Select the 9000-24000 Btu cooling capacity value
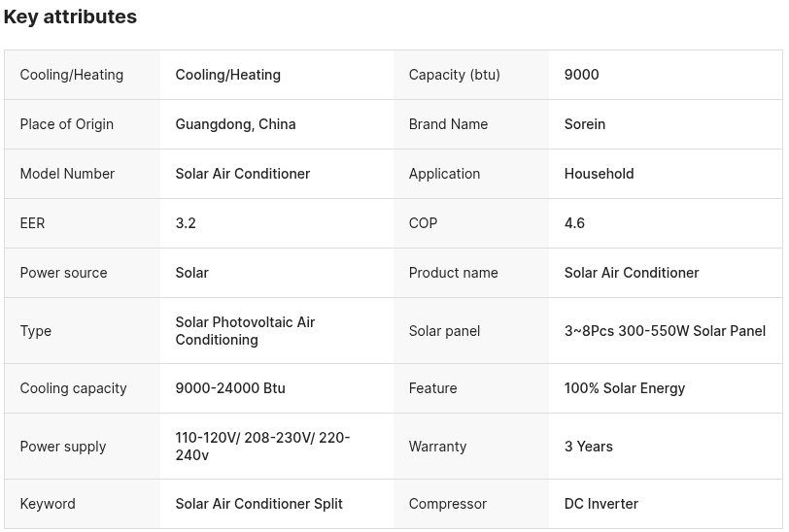This screenshot has height=532, width=789. click(x=230, y=388)
